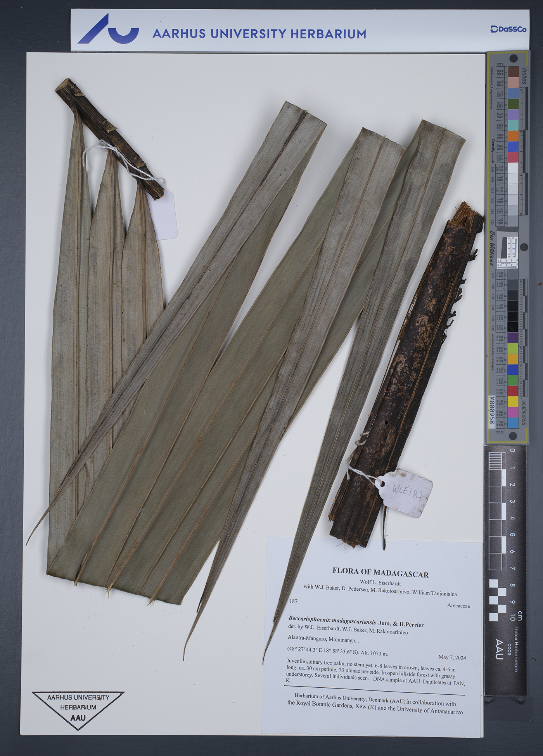The height and width of the screenshot is (756, 543).
Task: Click the orange swatch on color chart
Action: (x=514, y=136)
